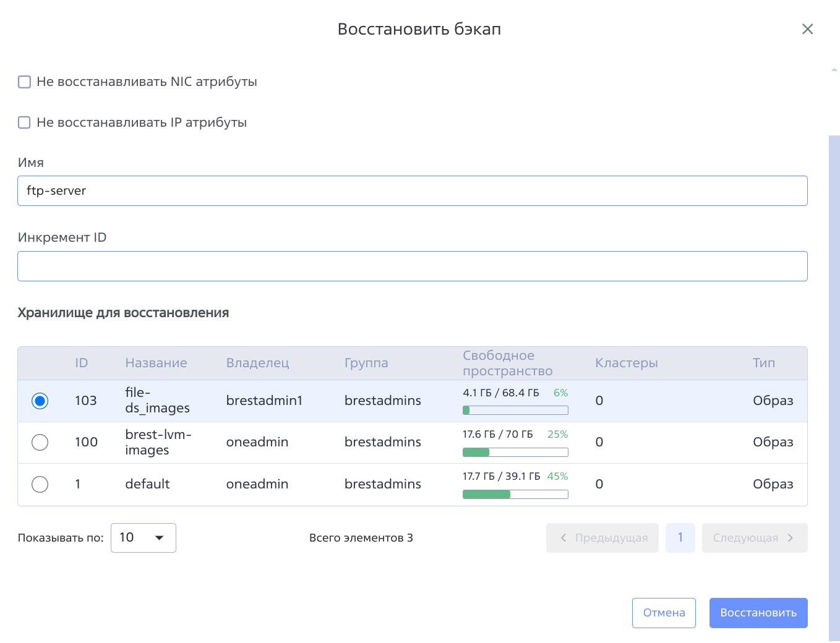
Task: Click the Имя input field
Action: coord(412,190)
